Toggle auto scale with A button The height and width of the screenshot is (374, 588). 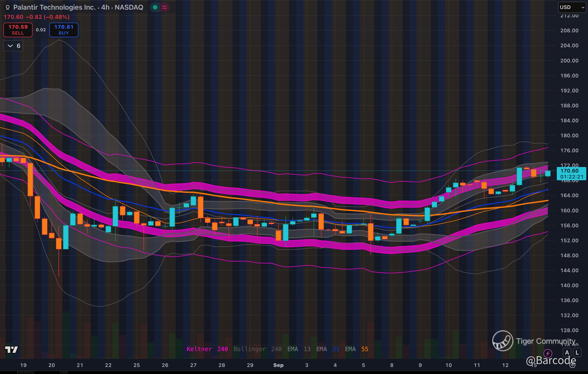[x=567, y=352]
